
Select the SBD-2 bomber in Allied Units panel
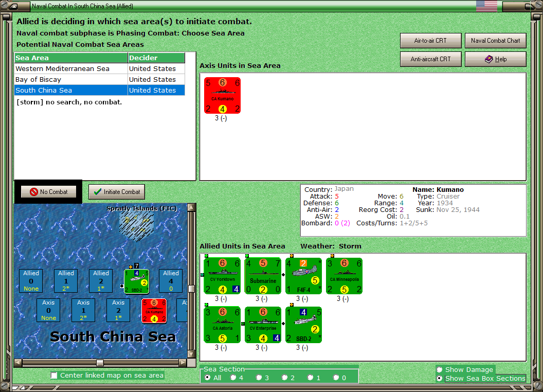coord(304,325)
